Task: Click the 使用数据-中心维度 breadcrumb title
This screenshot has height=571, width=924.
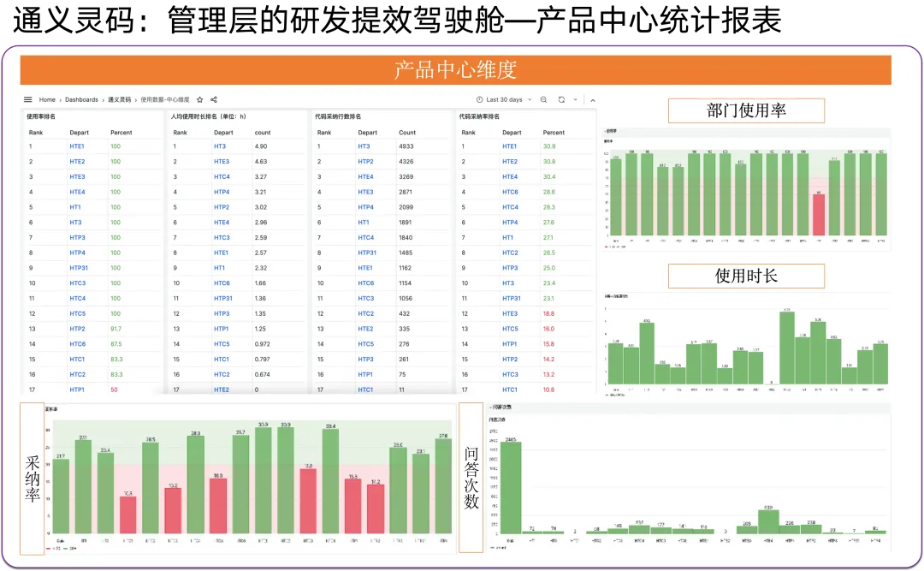Action: tap(165, 99)
